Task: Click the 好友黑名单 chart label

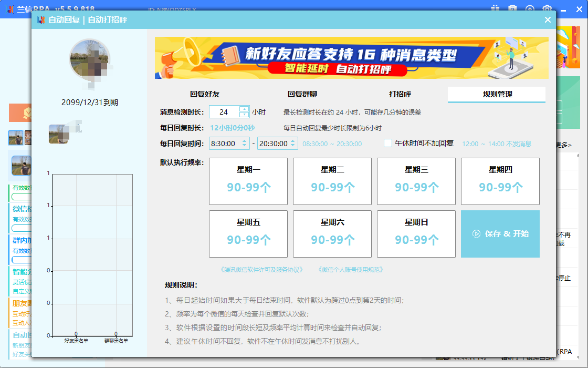Action: coord(76,341)
